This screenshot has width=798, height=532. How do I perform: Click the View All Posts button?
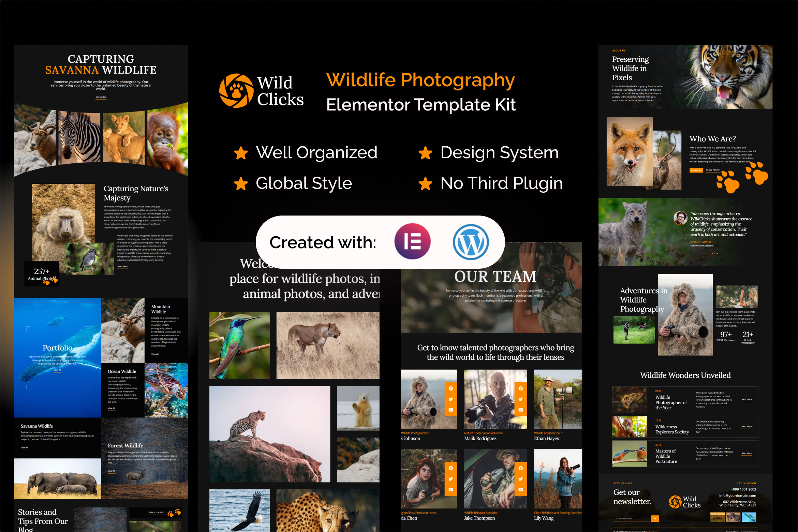(x=156, y=512)
